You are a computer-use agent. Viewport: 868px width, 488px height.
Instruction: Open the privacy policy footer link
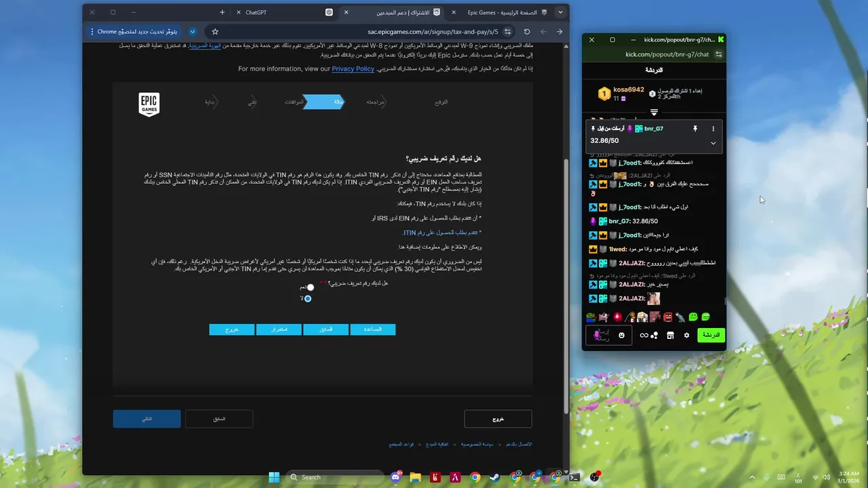479,444
